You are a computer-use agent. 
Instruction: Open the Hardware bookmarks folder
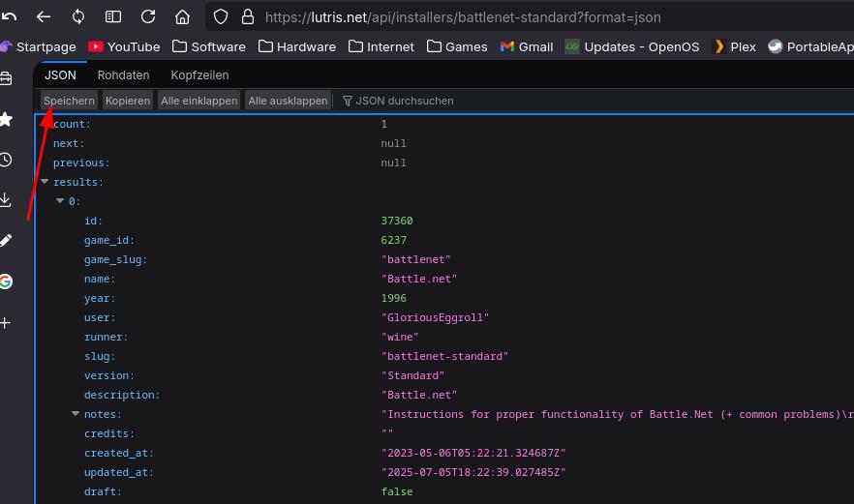click(x=297, y=46)
